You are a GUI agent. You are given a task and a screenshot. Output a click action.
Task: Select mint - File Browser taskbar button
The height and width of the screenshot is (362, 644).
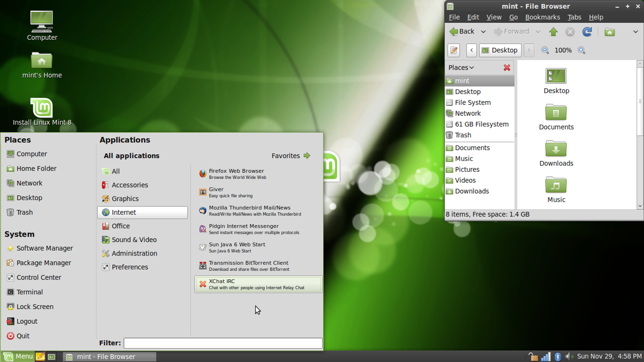pyautogui.click(x=109, y=357)
